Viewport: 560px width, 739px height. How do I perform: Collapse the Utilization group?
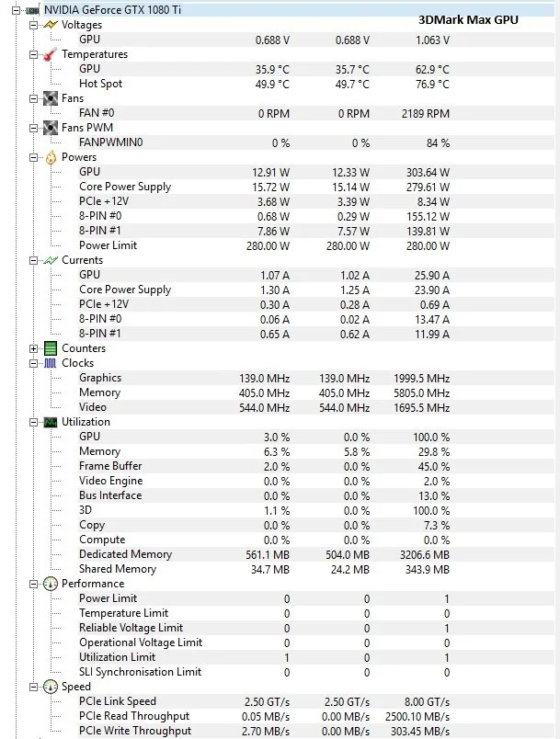click(33, 422)
